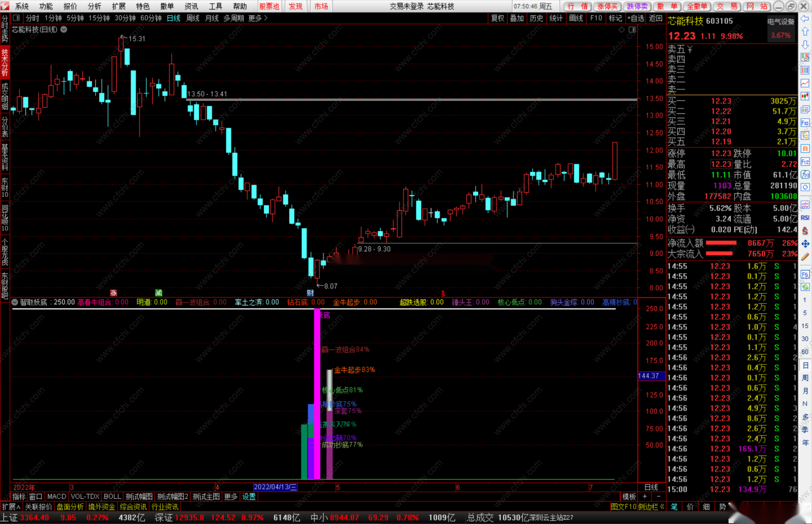Screen dimensions: 812x524
Task: Expand indicator dropdown beside 智取妖底
Action: click(15, 302)
